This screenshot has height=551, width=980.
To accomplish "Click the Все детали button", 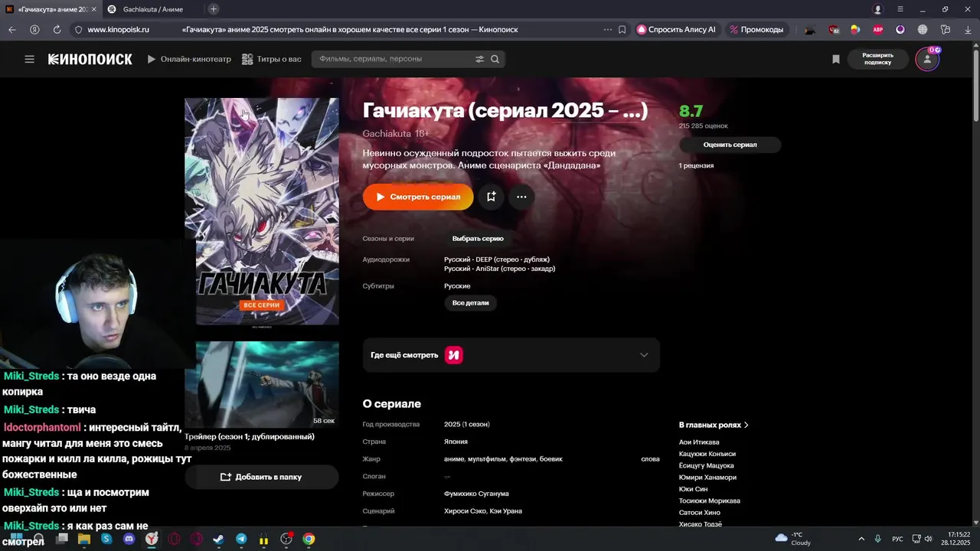I will coord(470,303).
